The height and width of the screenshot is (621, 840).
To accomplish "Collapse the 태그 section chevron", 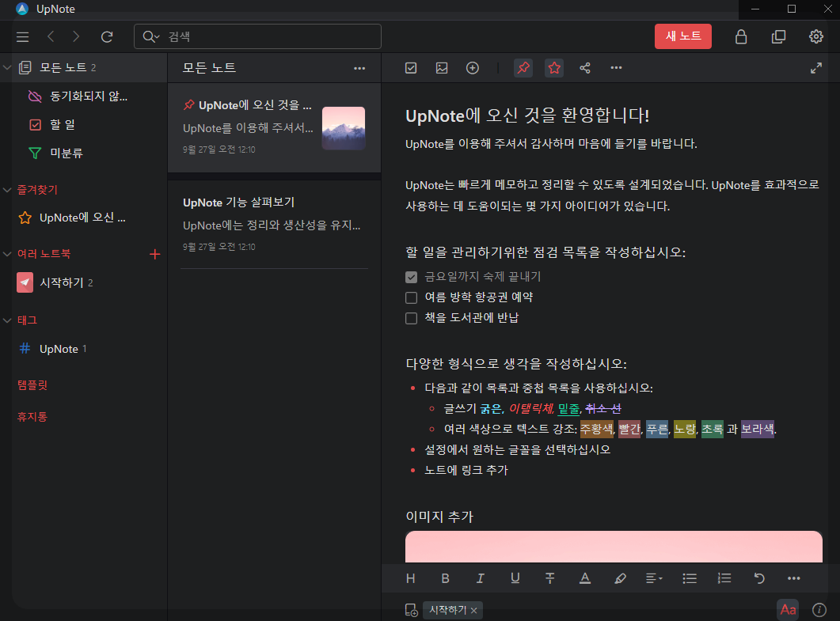I will pos(7,320).
